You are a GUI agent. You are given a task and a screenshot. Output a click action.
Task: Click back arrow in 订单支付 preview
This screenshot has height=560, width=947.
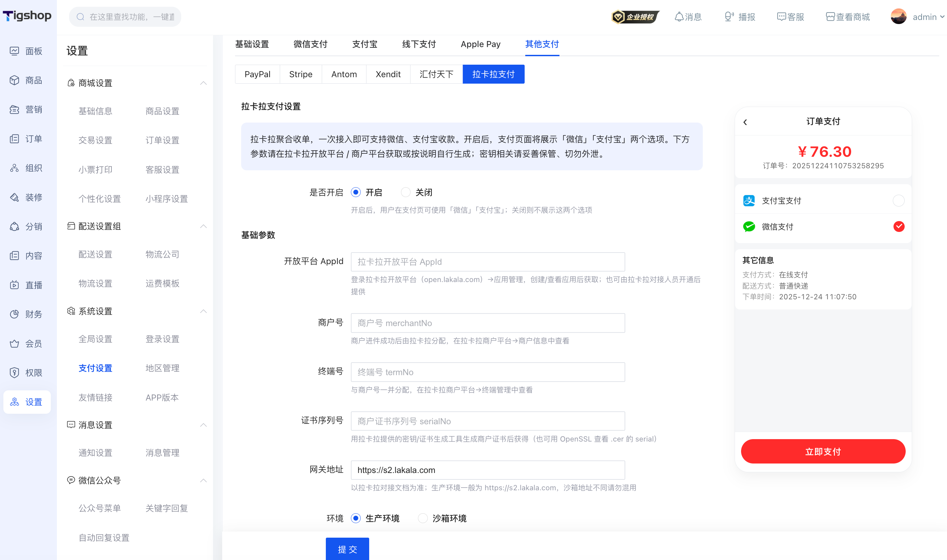[x=745, y=122]
